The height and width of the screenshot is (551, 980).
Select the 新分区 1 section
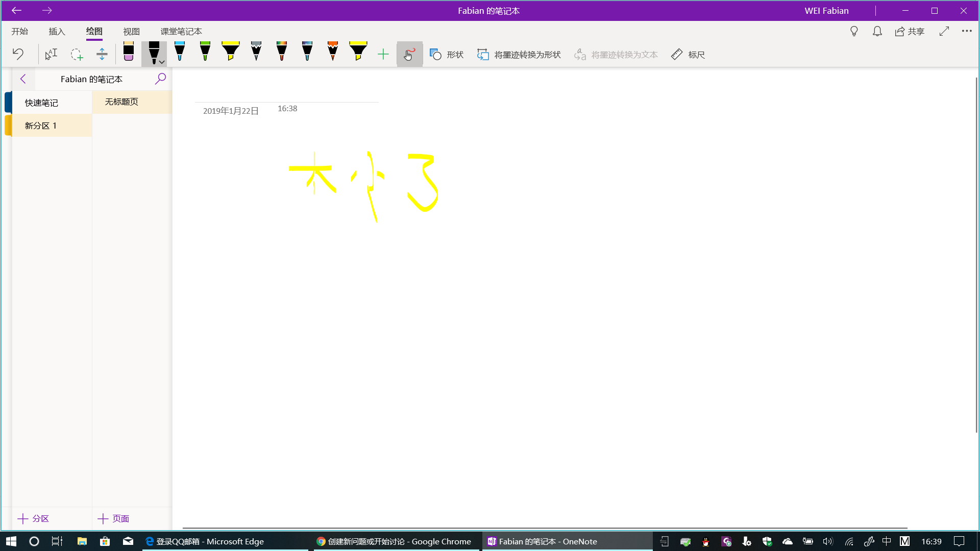51,126
